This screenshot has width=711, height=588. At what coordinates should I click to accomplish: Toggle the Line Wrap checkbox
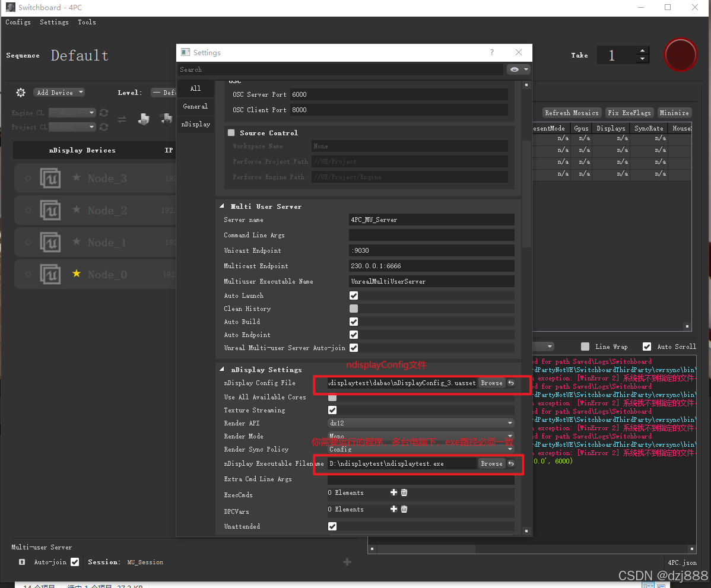click(x=585, y=347)
